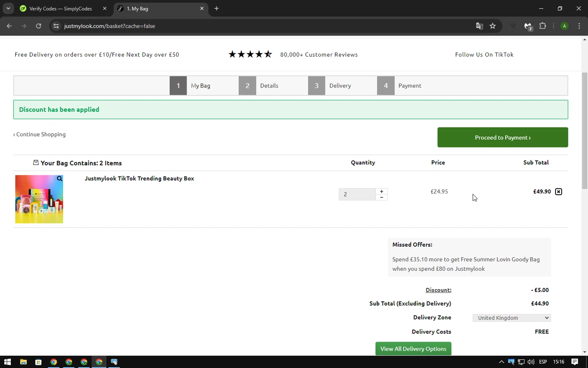Click the Continue Shopping link
This screenshot has width=588, height=368.
[x=40, y=134]
